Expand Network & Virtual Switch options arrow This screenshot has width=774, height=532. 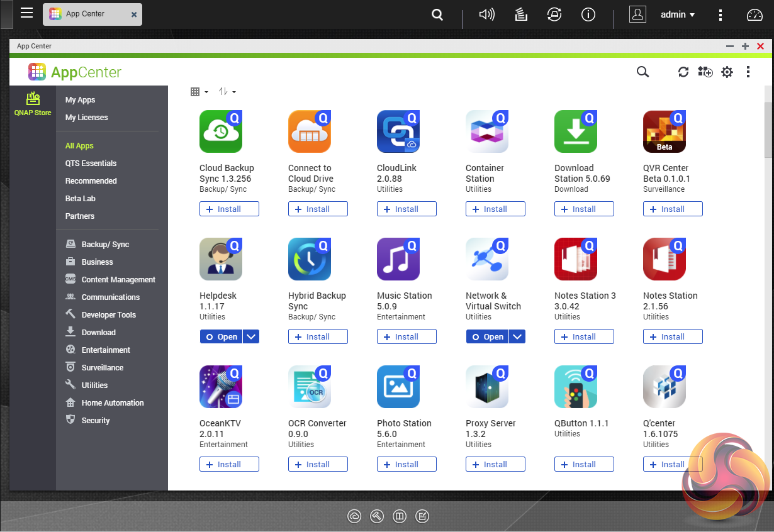[517, 337]
